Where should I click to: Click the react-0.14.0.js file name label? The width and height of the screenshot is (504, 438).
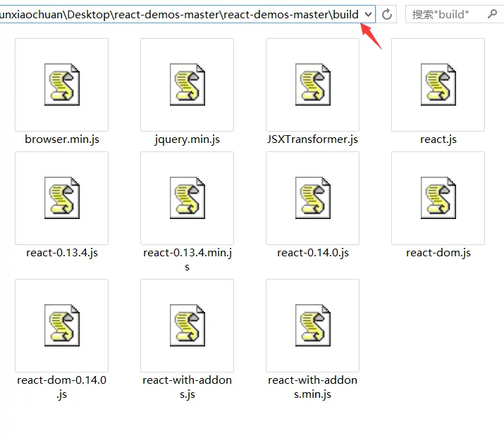click(312, 253)
